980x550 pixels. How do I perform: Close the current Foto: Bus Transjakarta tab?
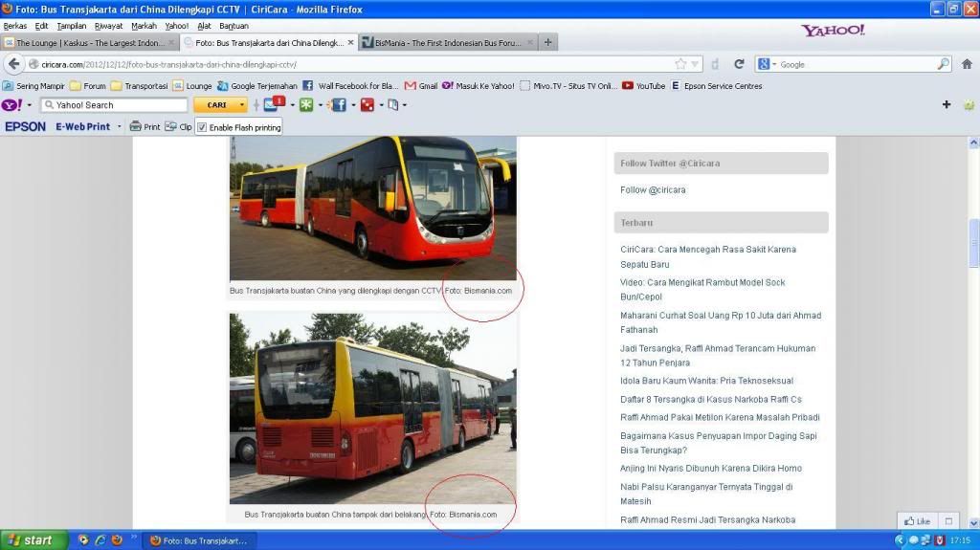(350, 42)
